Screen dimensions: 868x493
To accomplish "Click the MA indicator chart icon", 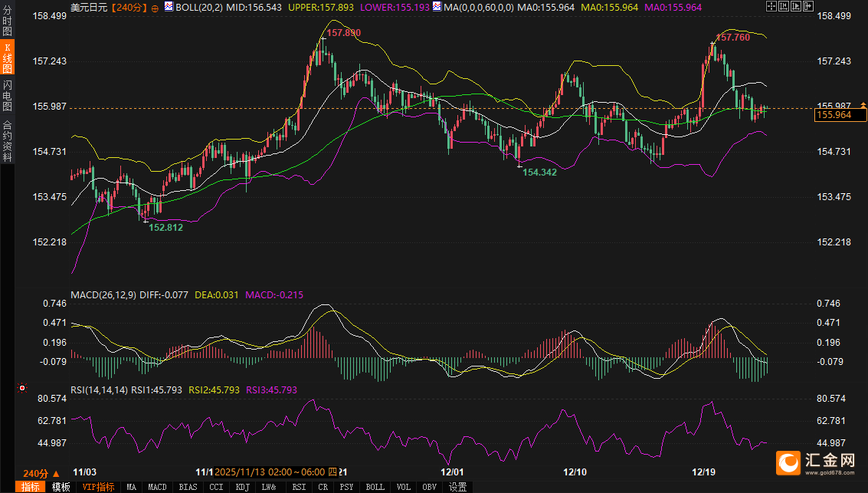I will [437, 7].
